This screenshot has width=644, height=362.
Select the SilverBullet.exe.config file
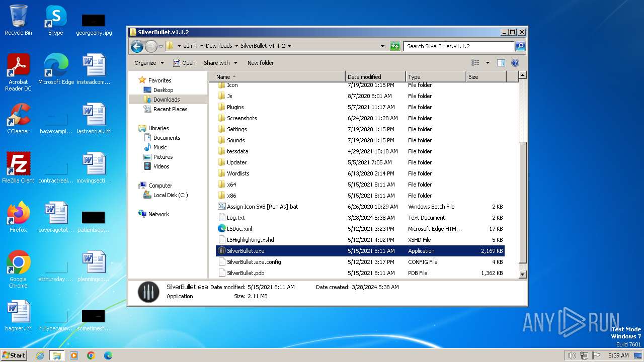360,262
